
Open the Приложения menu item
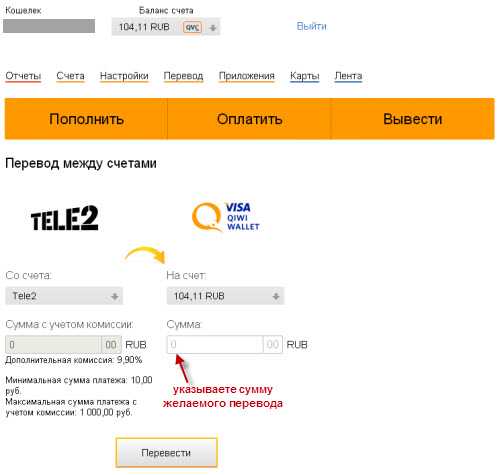point(247,76)
